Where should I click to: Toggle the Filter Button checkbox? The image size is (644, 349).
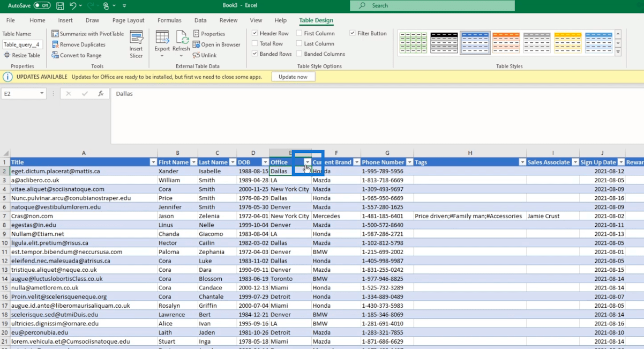353,33
